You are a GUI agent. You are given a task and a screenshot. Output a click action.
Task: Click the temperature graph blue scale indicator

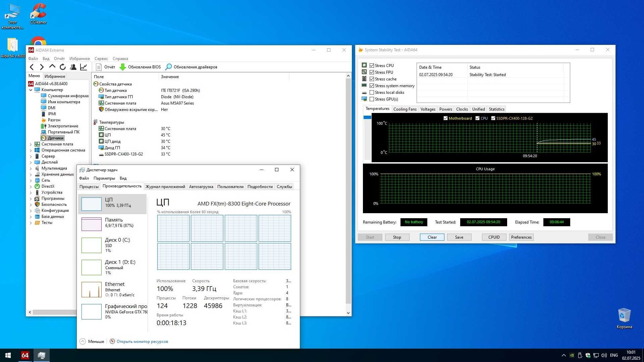(367, 117)
